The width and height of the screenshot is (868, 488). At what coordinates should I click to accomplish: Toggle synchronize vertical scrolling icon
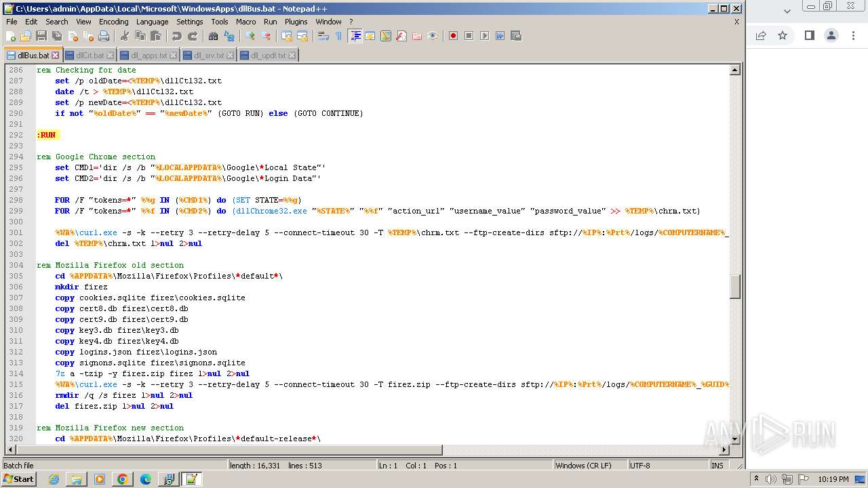(286, 36)
